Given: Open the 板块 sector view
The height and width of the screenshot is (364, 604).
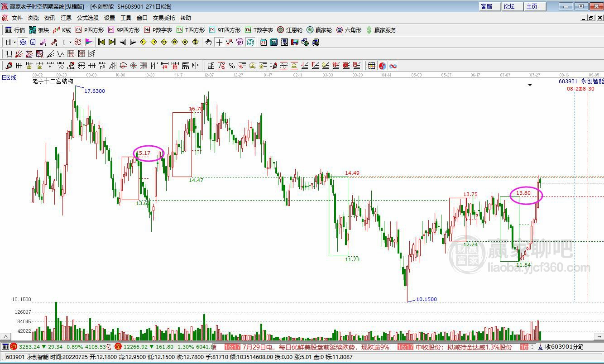Looking at the screenshot, I should pyautogui.click(x=39, y=30).
